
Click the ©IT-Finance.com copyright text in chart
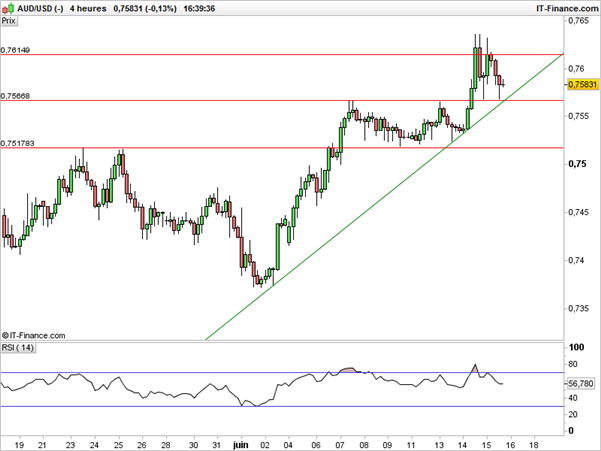pyautogui.click(x=33, y=336)
